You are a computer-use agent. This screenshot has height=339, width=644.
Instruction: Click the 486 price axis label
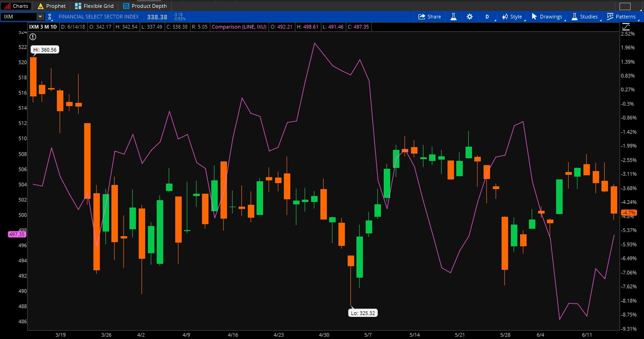pos(23,322)
